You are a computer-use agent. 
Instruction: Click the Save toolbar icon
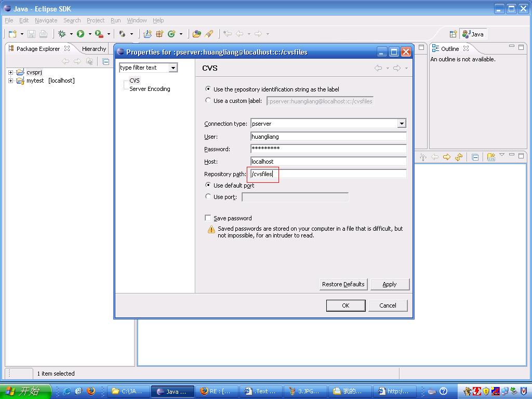tap(31, 34)
